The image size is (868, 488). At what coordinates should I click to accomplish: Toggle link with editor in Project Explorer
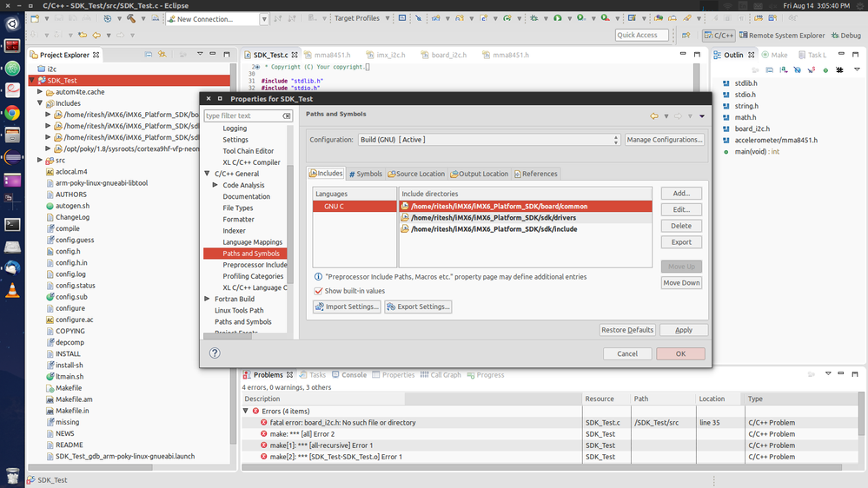pos(162,55)
